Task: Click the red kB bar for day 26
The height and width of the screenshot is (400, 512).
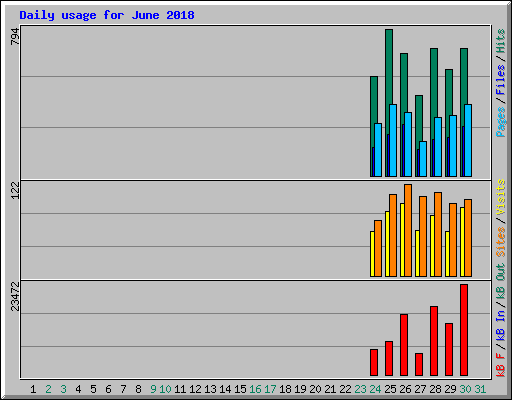Action: point(404,345)
